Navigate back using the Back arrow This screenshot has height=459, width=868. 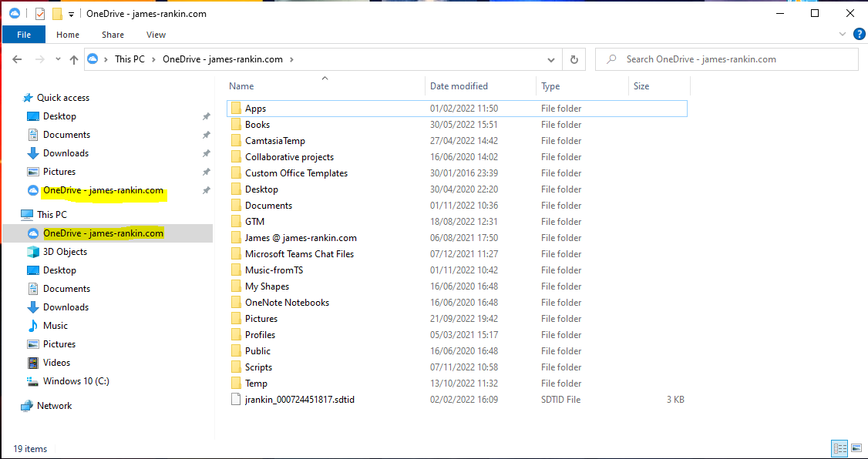tap(18, 59)
